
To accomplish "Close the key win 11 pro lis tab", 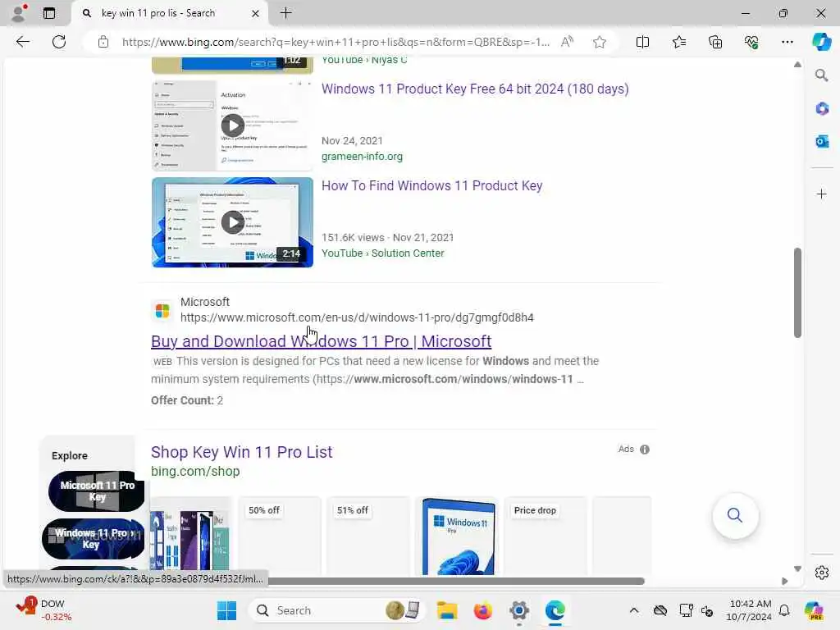I will click(x=256, y=13).
